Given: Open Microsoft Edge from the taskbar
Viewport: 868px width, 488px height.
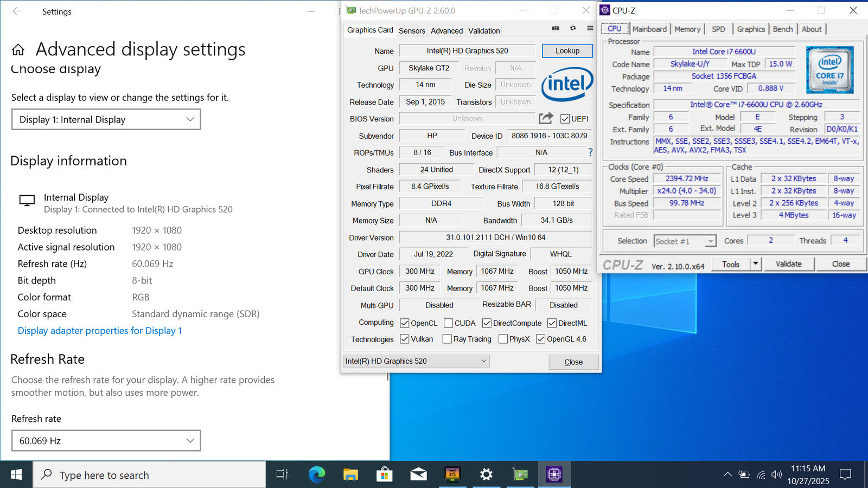Looking at the screenshot, I should 317,475.
